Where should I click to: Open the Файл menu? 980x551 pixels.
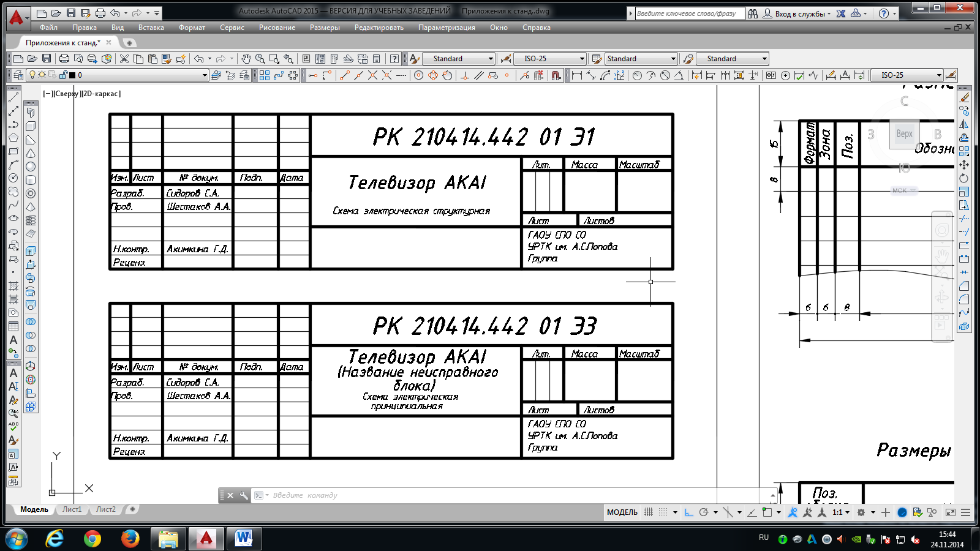coord(48,28)
